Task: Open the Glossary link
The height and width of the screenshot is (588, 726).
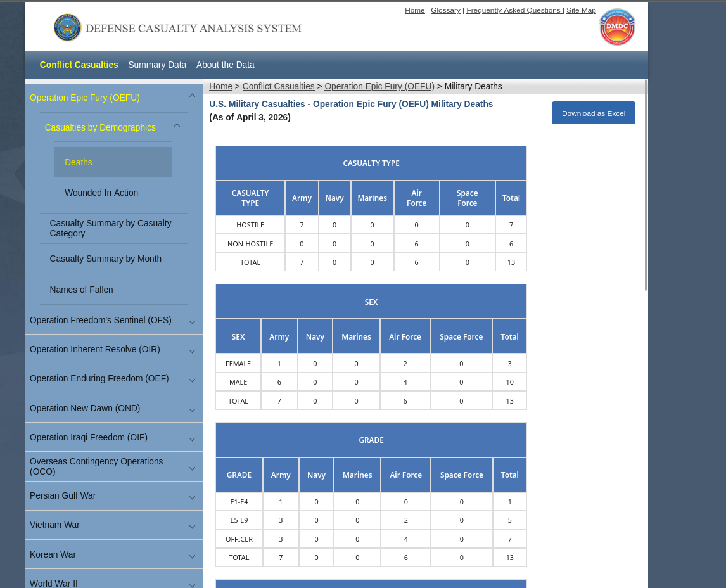Action: pos(445,10)
